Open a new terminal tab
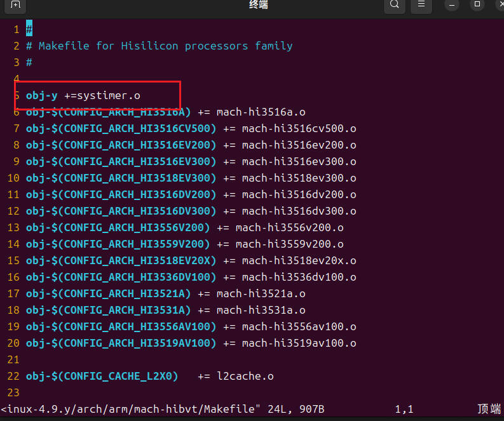504x421 pixels. (15, 5)
